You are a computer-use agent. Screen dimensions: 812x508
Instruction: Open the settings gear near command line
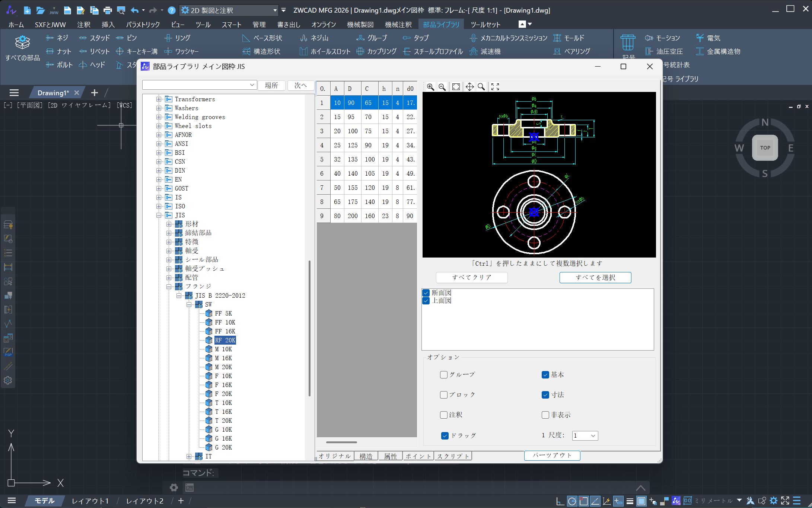click(x=173, y=488)
